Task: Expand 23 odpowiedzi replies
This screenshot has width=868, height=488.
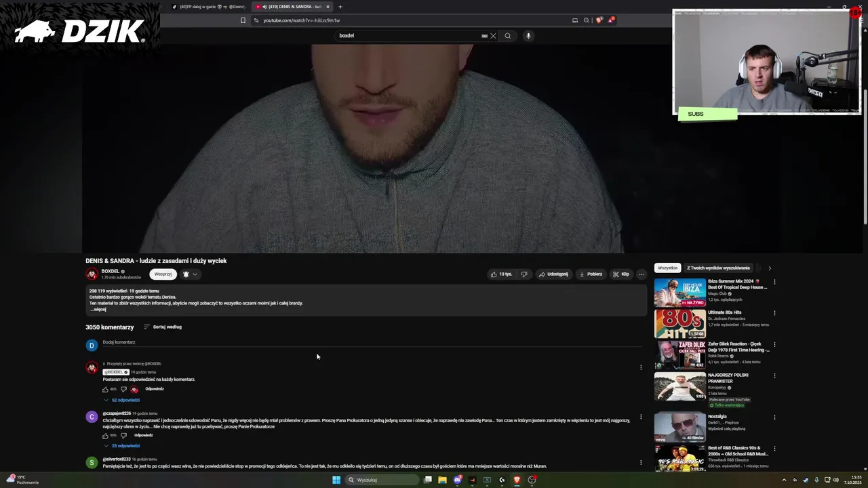Action: (x=122, y=446)
